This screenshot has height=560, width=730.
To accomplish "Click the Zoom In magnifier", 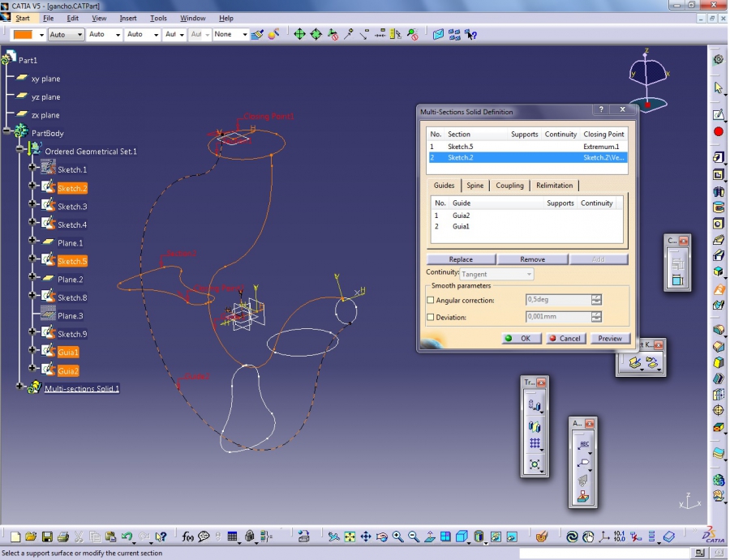I will tap(397, 536).
